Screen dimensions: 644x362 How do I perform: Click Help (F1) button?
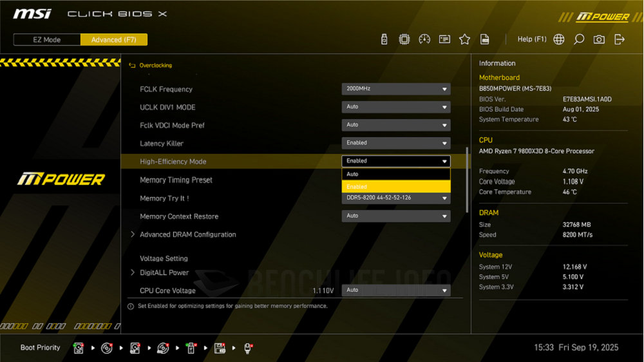point(532,39)
